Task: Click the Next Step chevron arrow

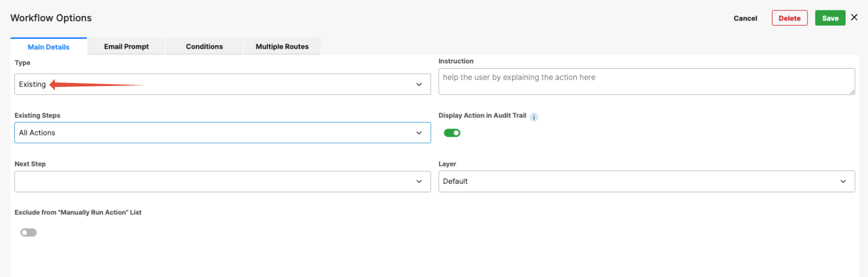Action: point(419,181)
